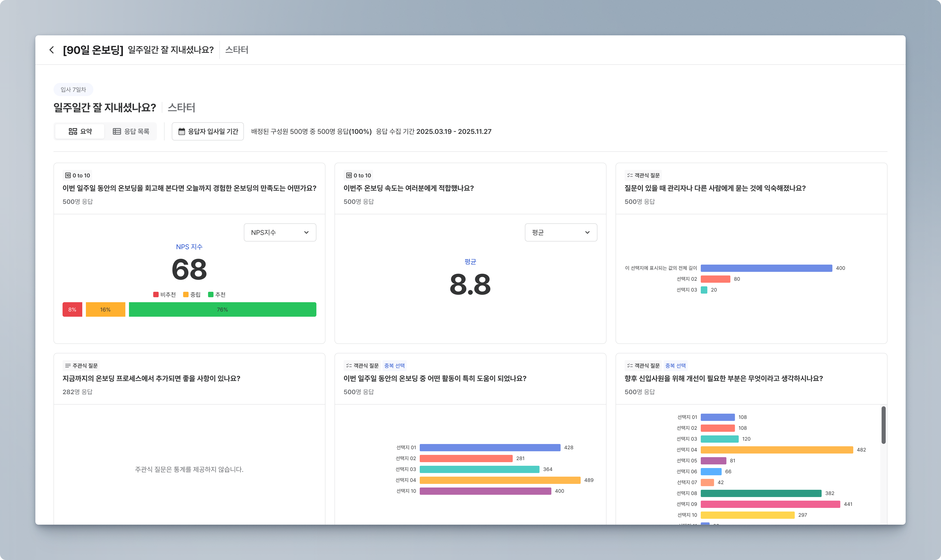This screenshot has width=941, height=560.
Task: Open the NPS지수 dropdown
Action: pos(280,232)
